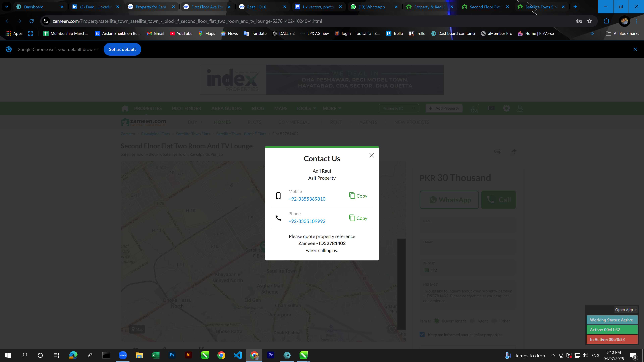Switch to the Dashboard tab
Viewport: 644px width, 362px height.
pos(40,7)
